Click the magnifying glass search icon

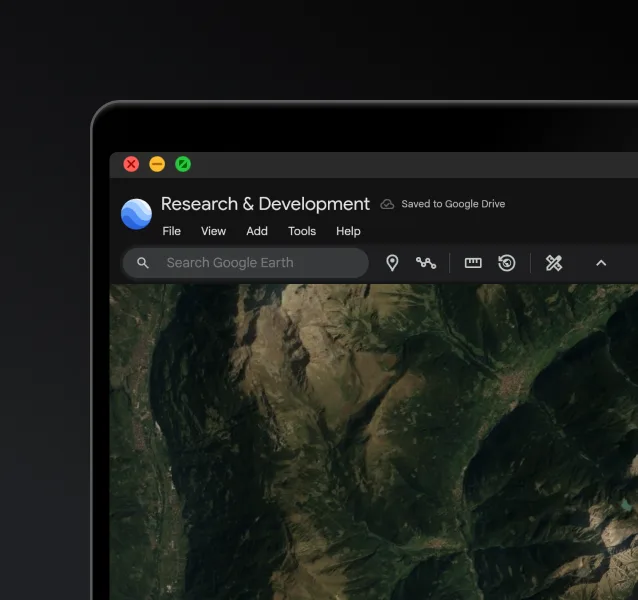pyautogui.click(x=143, y=263)
